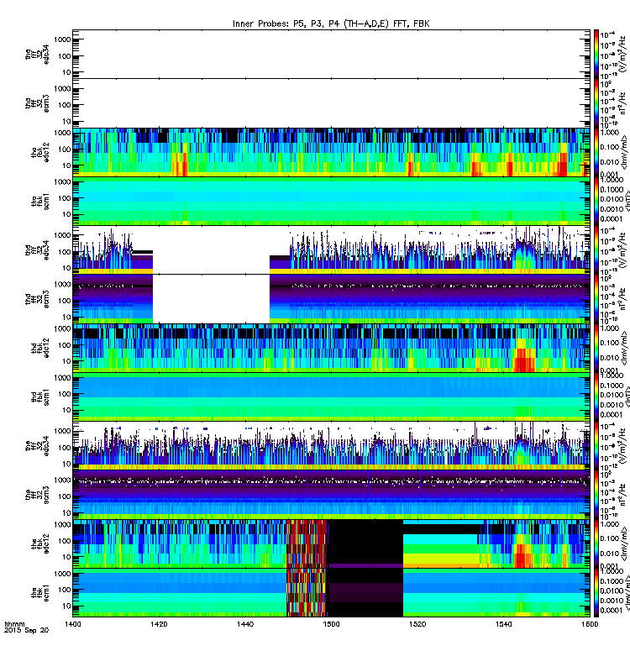Select the 'thd fff 32 scm3' panel label

point(37,299)
